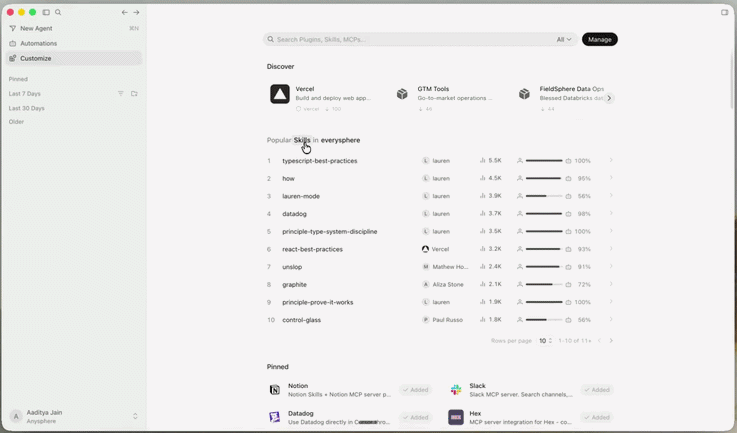The image size is (737, 433).
Task: Expand the Last 30 Days section
Action: [x=26, y=108]
